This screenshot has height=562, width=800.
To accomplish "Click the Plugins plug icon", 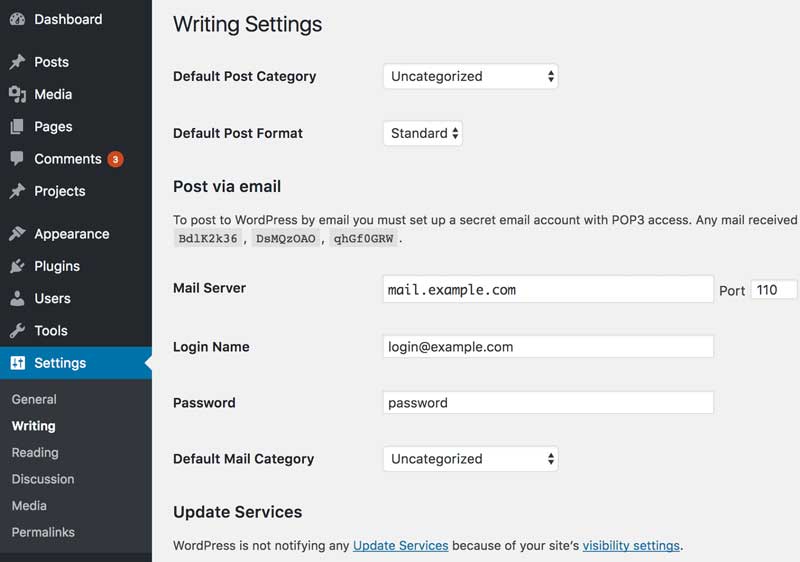I will click(x=17, y=266).
